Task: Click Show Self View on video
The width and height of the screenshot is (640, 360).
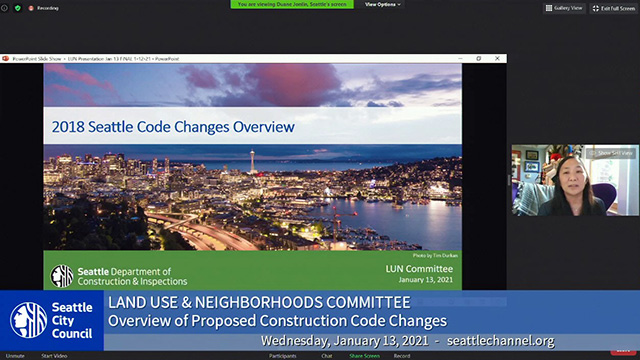Action: click(611, 153)
